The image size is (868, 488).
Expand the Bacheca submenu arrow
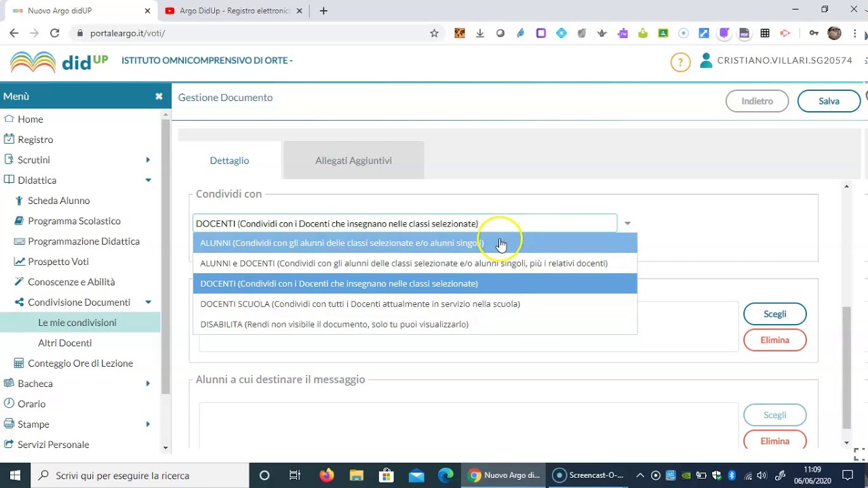coord(148,384)
